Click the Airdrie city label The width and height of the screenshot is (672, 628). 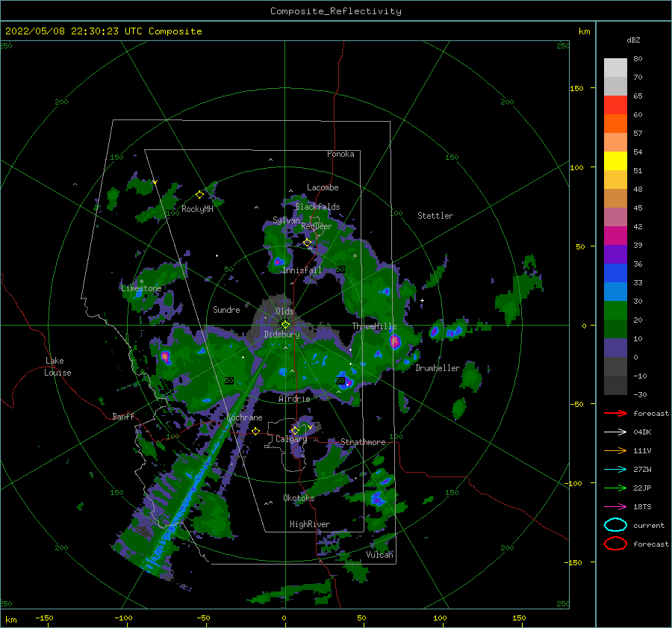click(x=294, y=399)
